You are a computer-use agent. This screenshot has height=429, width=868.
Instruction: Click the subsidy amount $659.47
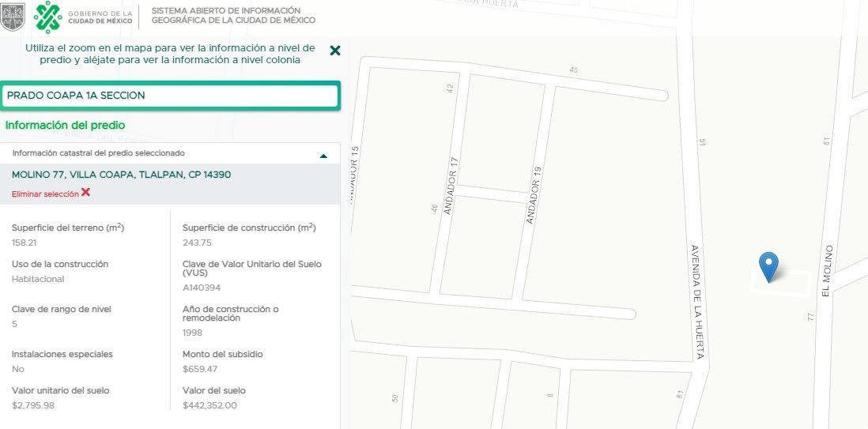click(x=200, y=369)
